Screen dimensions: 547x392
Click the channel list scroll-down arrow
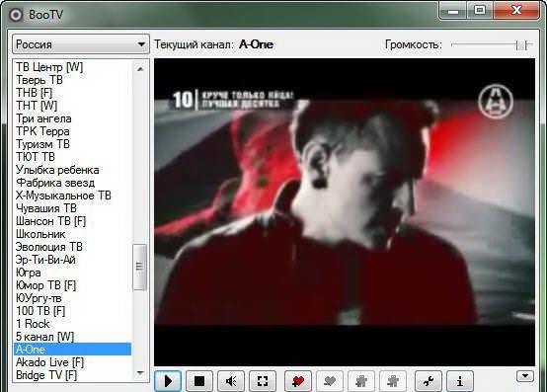tap(140, 373)
